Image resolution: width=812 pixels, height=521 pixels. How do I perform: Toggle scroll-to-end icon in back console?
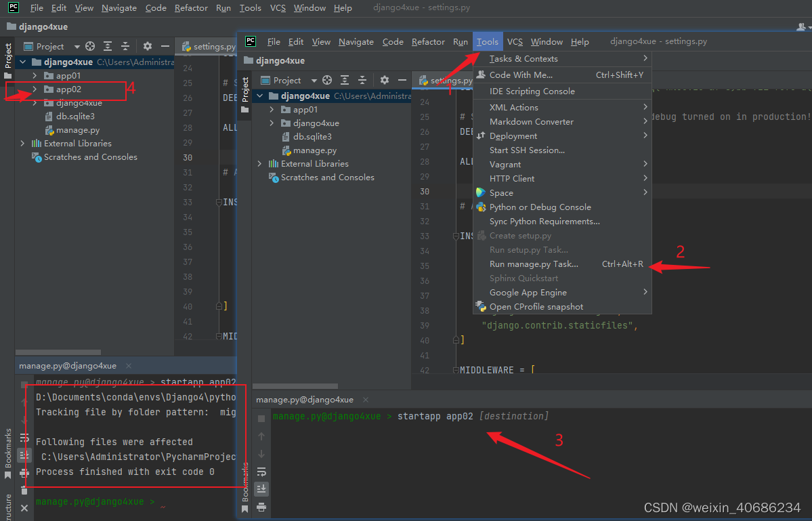coord(24,455)
